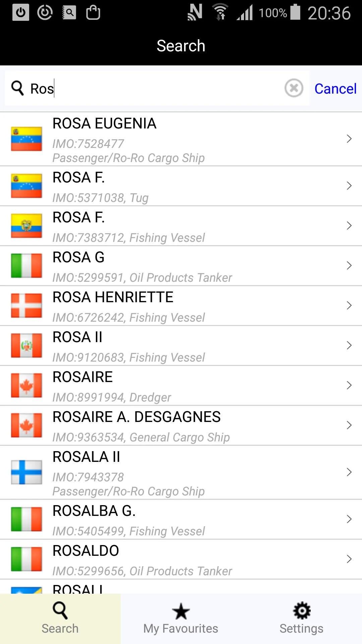The width and height of the screenshot is (362, 644).
Task: Click the Canada flag beside ROSAIRE dredger
Action: tap(26, 385)
